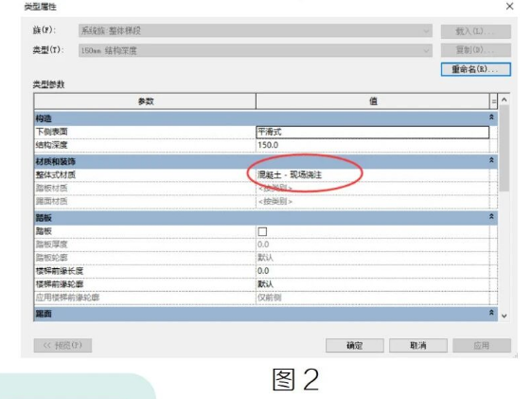Click the 踏板厚度 value 0.0
The width and height of the screenshot is (532, 399).
[x=373, y=245]
